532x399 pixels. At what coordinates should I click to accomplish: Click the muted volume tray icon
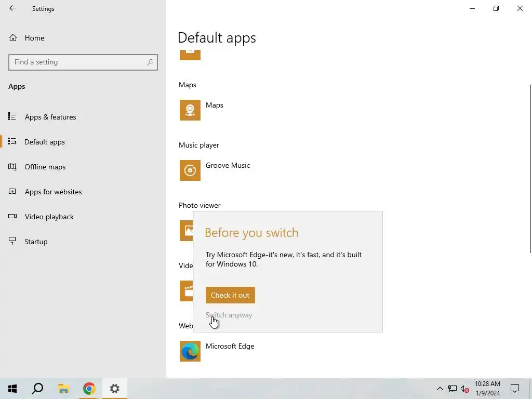tap(465, 389)
